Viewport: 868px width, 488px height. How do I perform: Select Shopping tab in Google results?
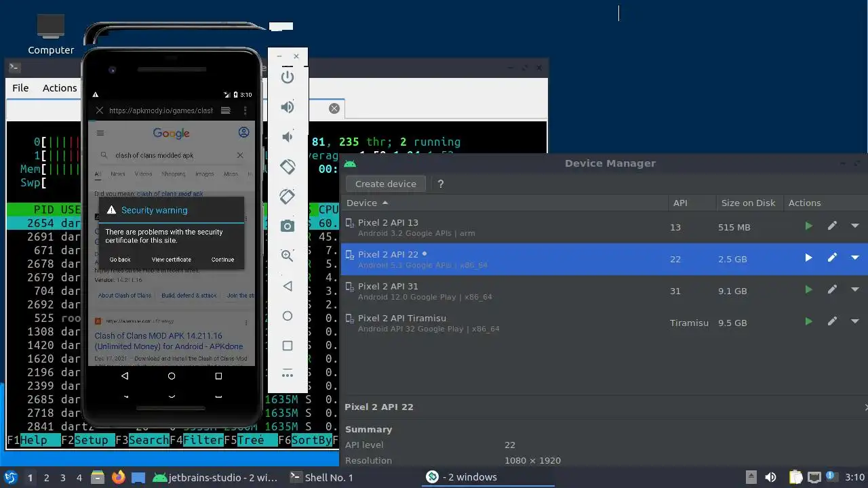pos(174,174)
